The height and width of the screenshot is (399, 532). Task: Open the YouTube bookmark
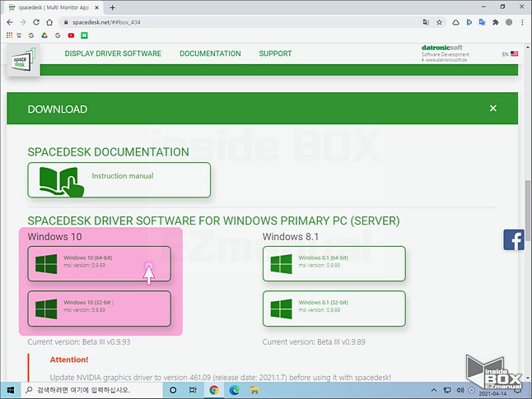[71, 35]
